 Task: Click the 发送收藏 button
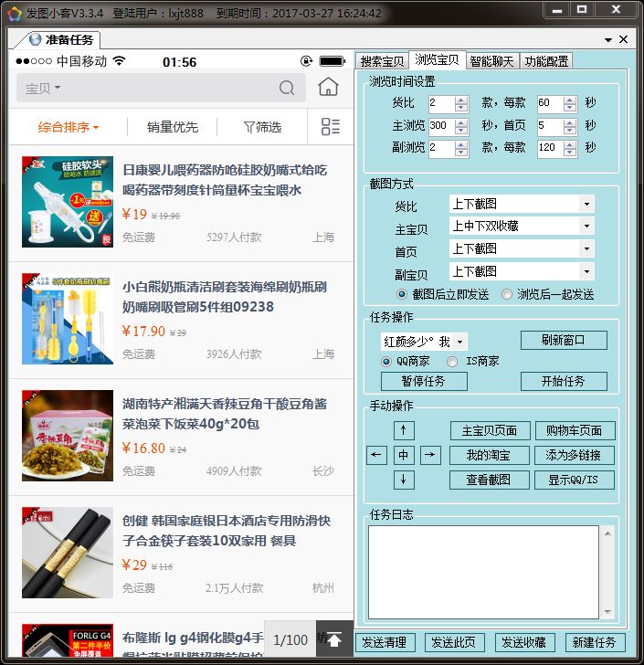click(x=524, y=642)
